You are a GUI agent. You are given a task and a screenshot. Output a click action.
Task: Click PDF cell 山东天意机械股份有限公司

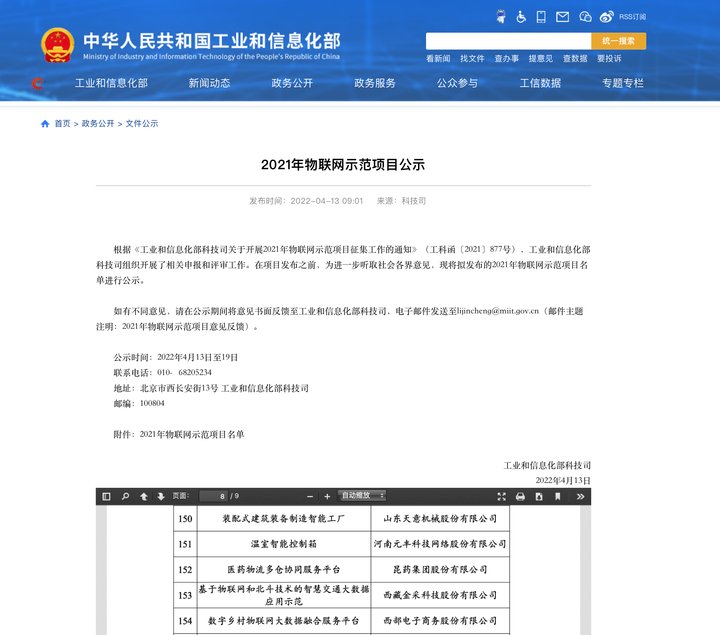(440, 518)
